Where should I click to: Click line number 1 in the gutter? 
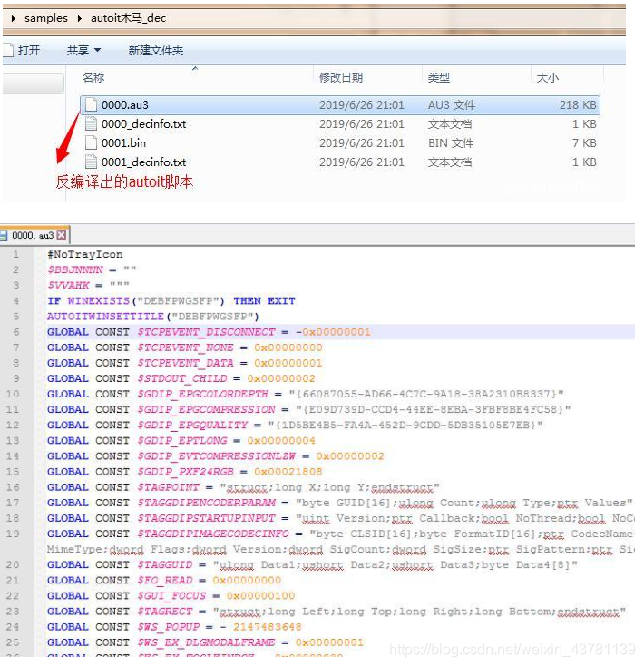pyautogui.click(x=15, y=254)
